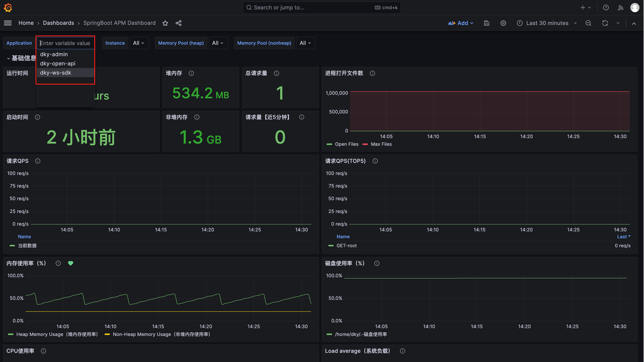Zoom out the time range
644x362 pixels.
click(588, 23)
